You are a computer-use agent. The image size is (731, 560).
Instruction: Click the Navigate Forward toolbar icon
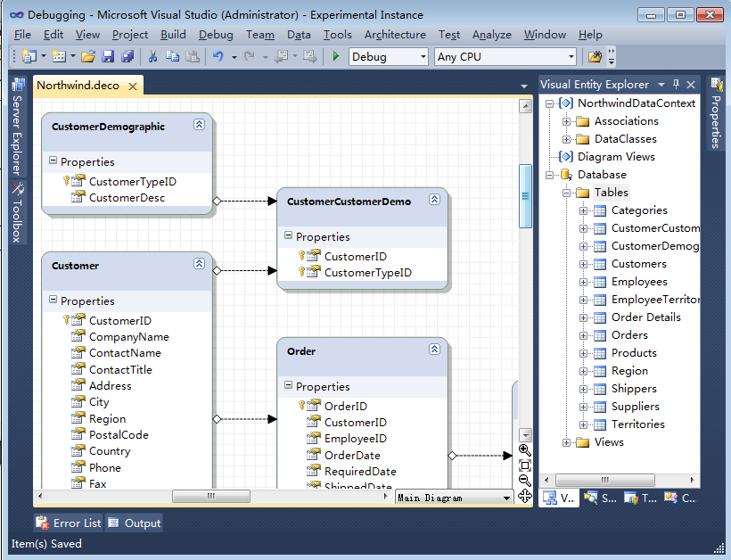coord(309,56)
